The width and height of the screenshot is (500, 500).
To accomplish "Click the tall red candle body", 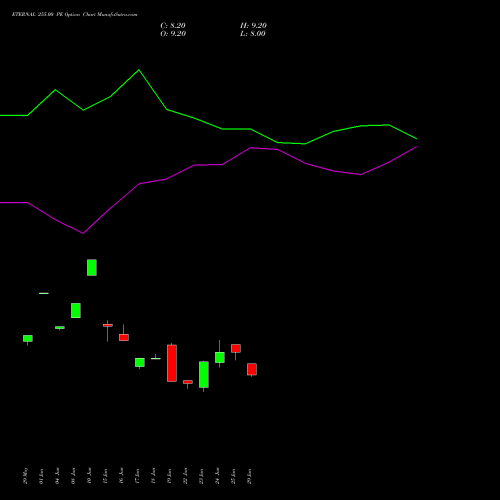I will [172, 363].
